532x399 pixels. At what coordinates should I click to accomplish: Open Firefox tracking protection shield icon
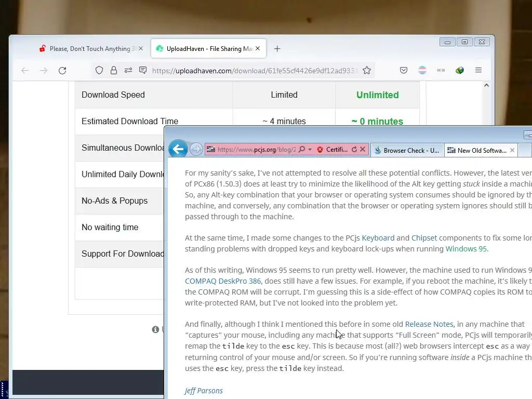click(99, 70)
